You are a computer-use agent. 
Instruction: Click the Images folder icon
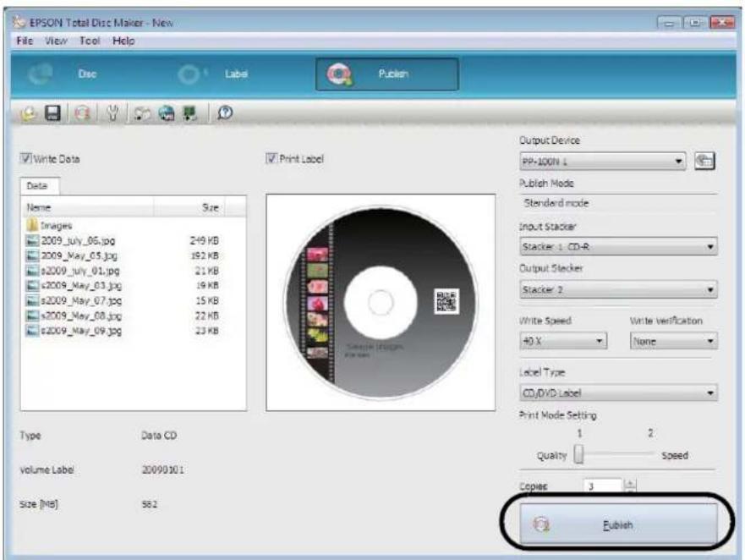32,225
